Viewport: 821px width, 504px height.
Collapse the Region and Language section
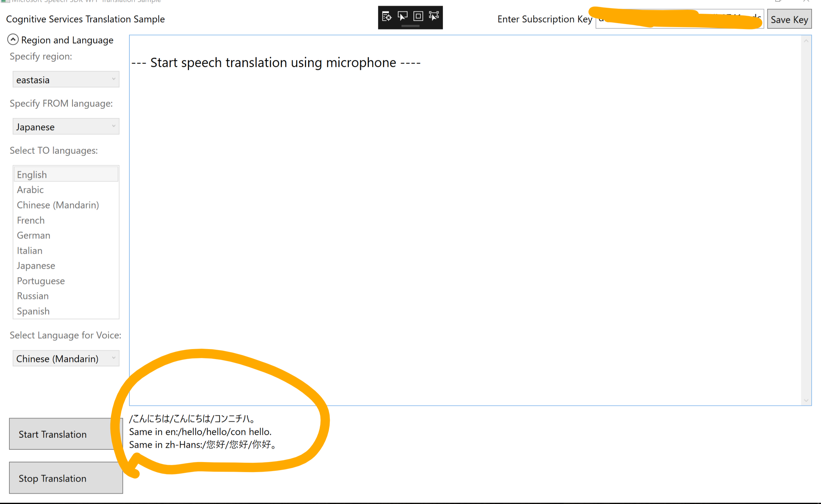[x=13, y=40]
